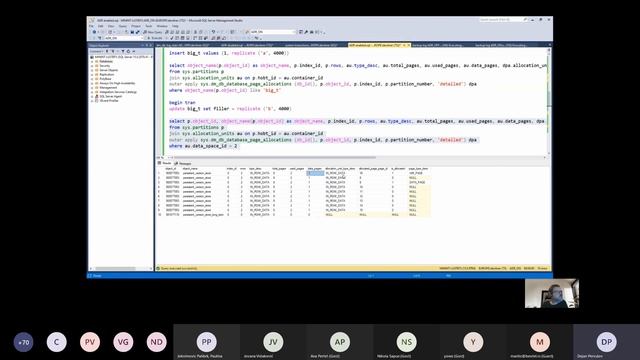Image resolution: width=640 pixels, height=360 pixels.
Task: Open the +70 more participants bubble
Action: click(23, 342)
